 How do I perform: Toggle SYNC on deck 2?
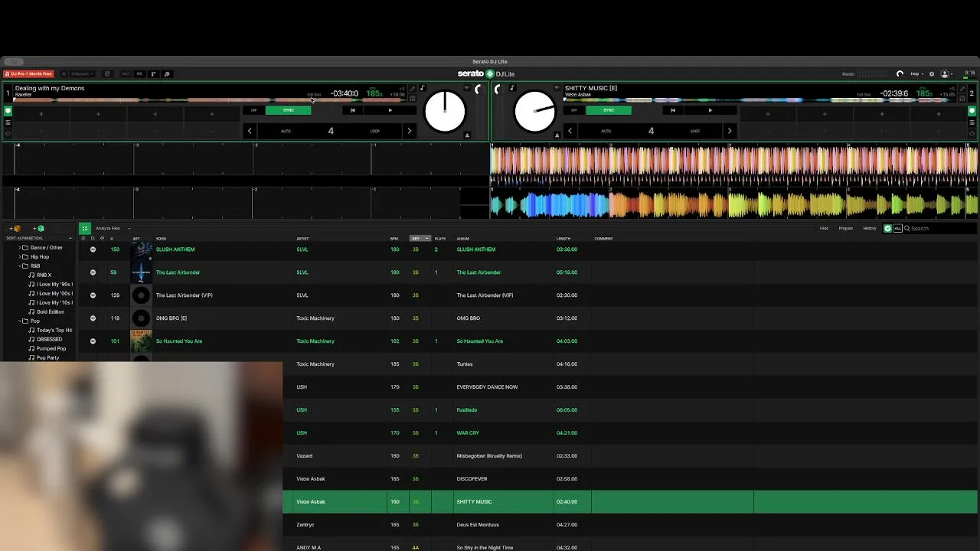pyautogui.click(x=609, y=110)
